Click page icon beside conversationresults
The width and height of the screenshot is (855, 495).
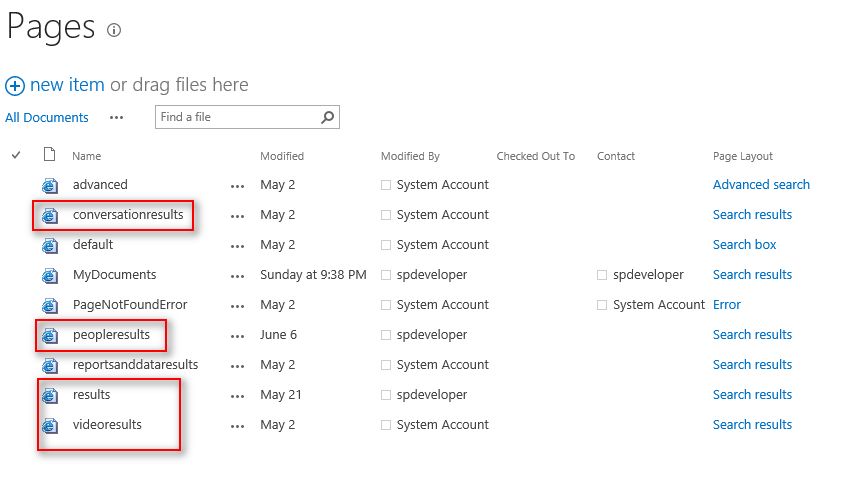pyautogui.click(x=49, y=215)
